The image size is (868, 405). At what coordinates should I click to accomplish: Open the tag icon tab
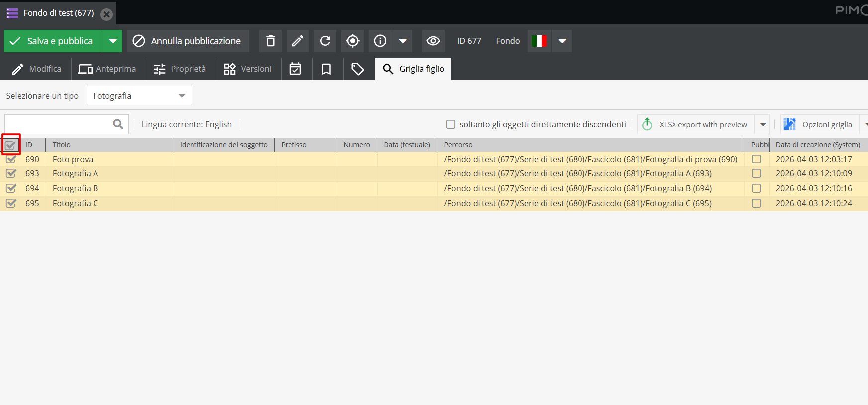pos(357,69)
